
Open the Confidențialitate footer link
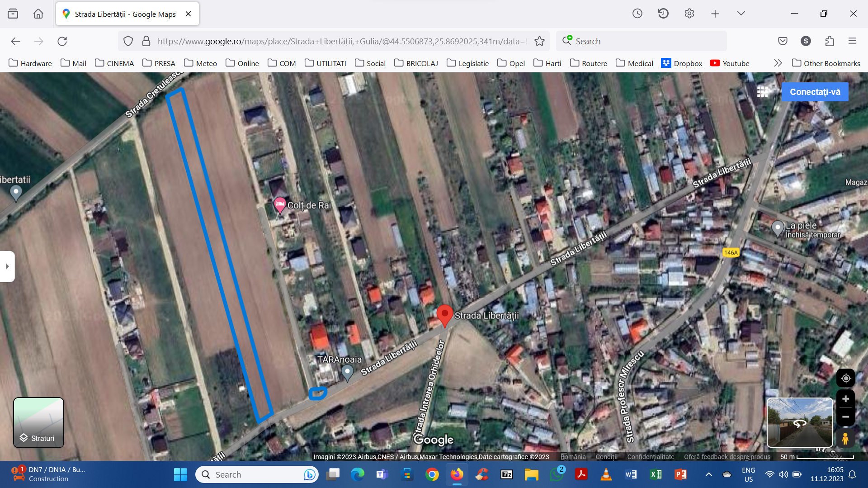click(650, 457)
